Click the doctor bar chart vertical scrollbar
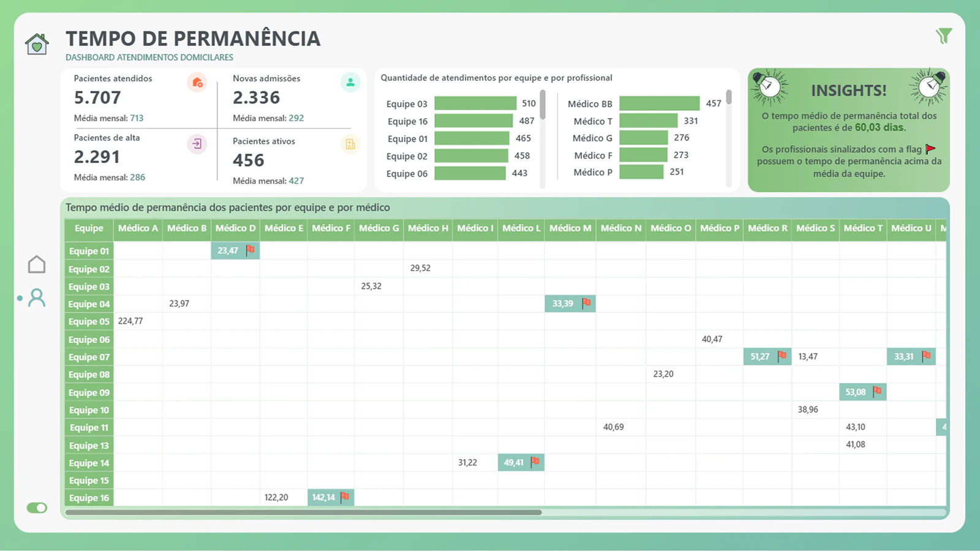Viewport: 980px width, 551px height. pos(729,97)
